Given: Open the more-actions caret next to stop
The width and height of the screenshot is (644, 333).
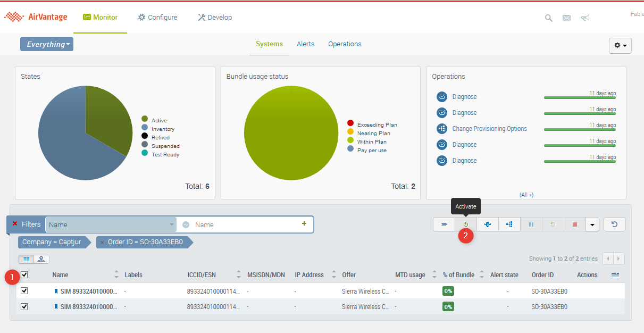Looking at the screenshot, I should click(592, 224).
